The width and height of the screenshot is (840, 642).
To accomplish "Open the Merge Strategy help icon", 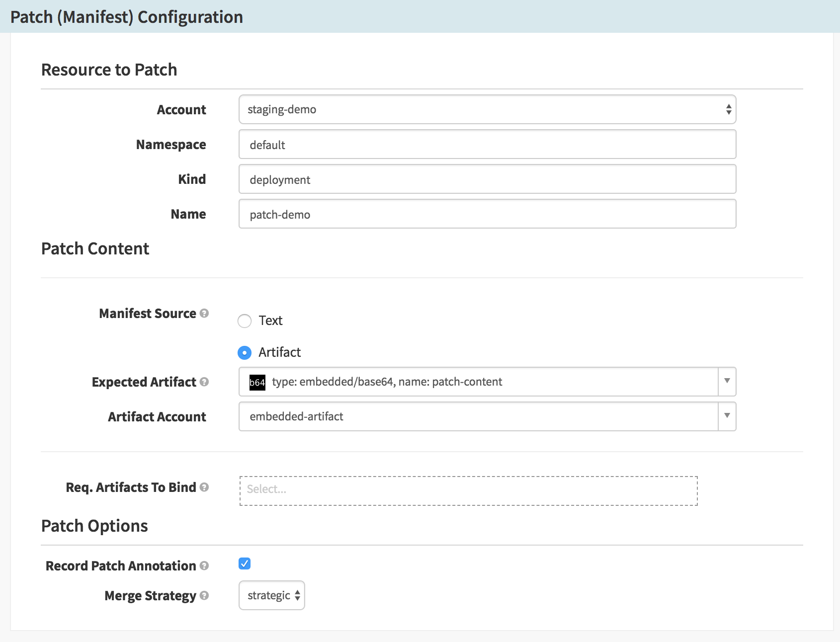I will [204, 596].
